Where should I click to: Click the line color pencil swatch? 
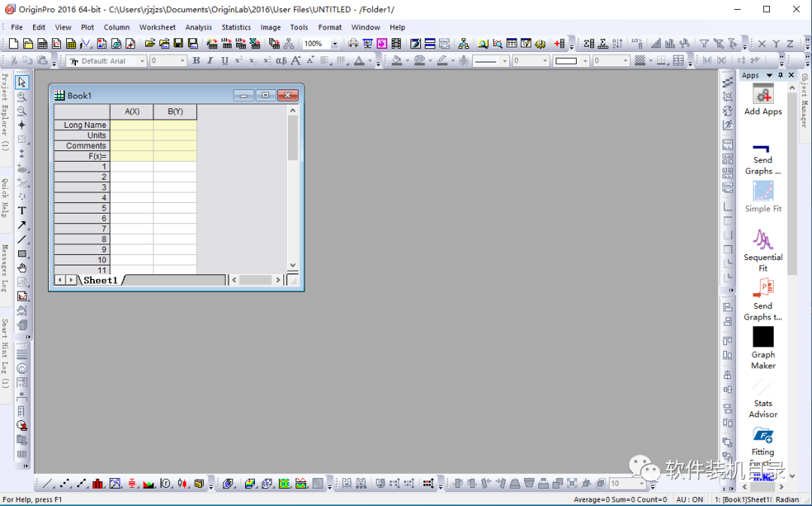442,61
